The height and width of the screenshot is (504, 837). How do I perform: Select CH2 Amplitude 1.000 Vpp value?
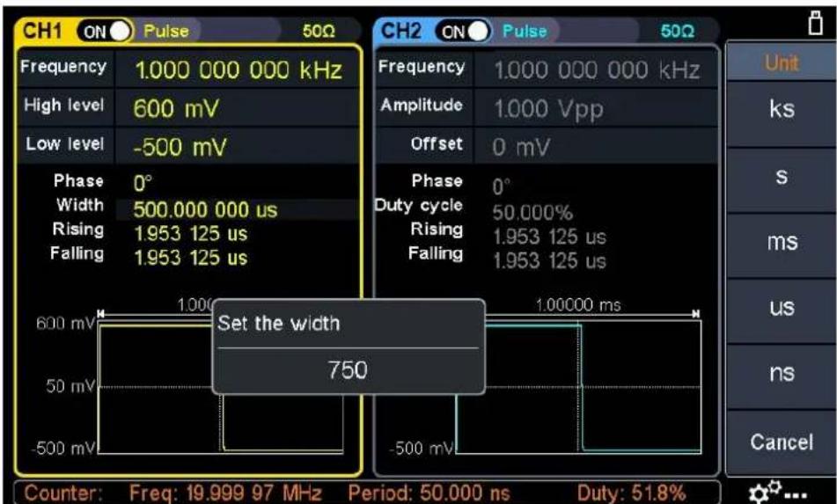(x=548, y=109)
